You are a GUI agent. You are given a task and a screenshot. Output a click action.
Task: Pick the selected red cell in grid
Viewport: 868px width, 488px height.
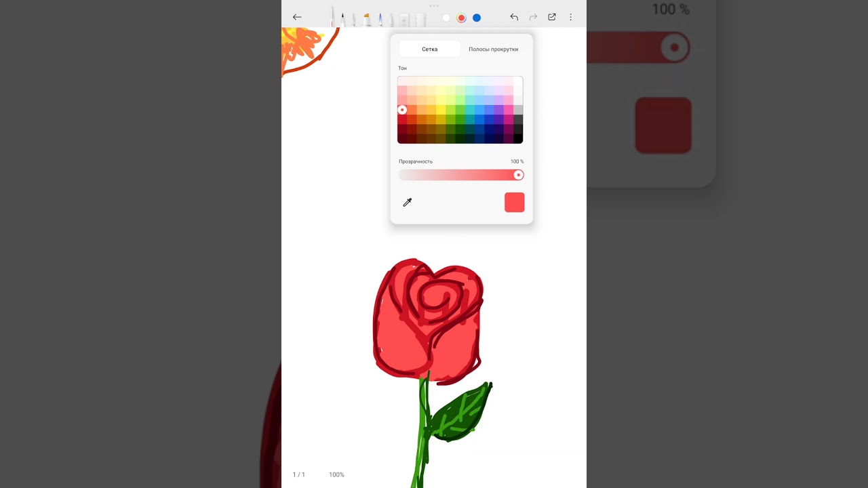[x=402, y=110]
